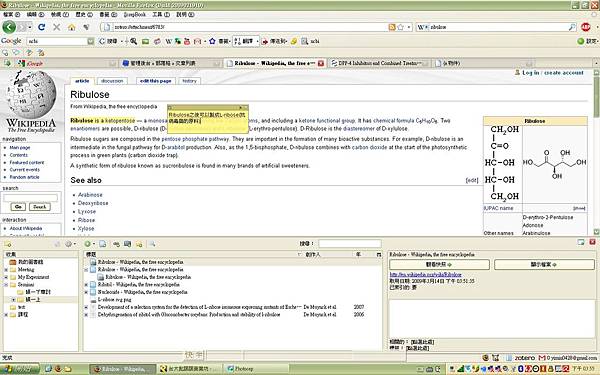Click the RSS feed icon in address bar

[392, 27]
